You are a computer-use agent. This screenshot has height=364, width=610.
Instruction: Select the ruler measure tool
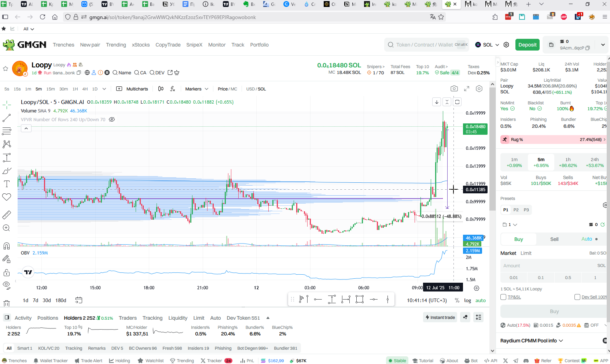[x=7, y=215]
